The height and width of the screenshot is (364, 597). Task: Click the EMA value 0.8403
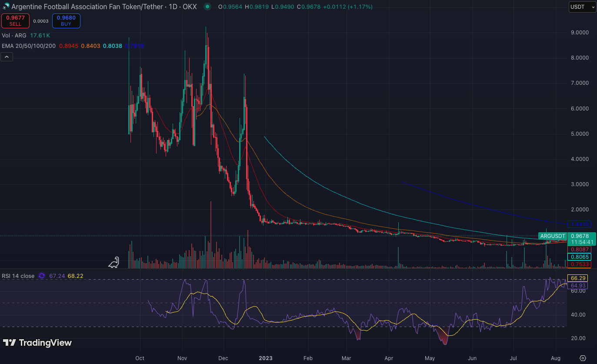pos(90,46)
